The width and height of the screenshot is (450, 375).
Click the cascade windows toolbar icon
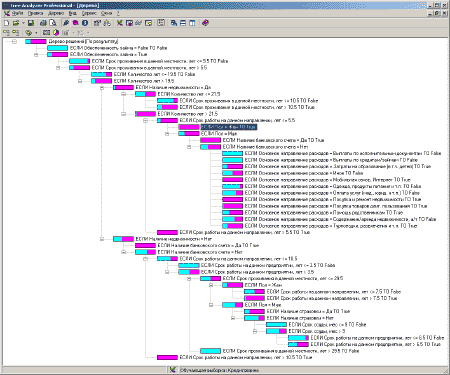click(x=174, y=23)
